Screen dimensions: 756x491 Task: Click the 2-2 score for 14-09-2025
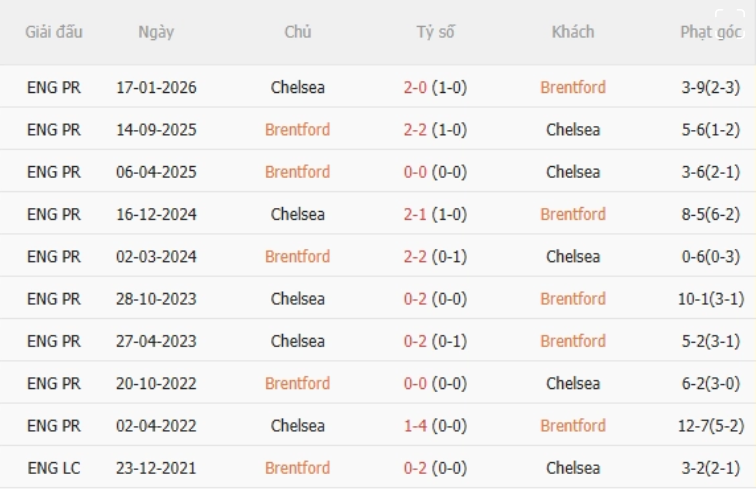click(415, 130)
